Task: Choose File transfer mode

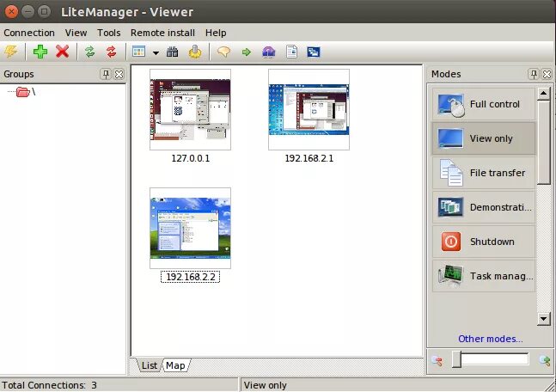Action: [483, 173]
